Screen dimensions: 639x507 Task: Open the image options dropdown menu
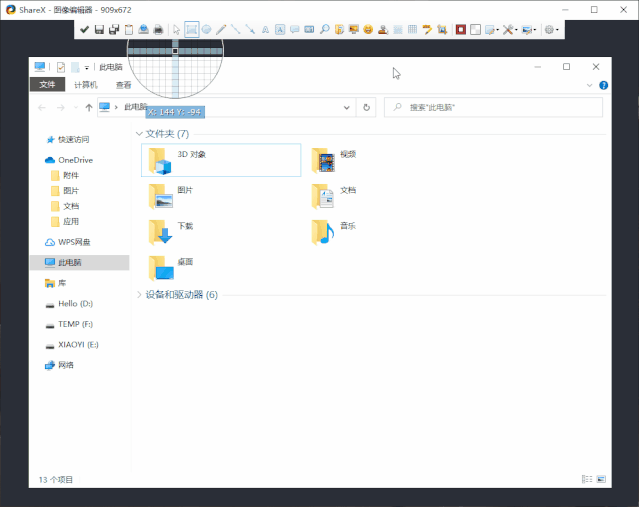[x=529, y=29]
